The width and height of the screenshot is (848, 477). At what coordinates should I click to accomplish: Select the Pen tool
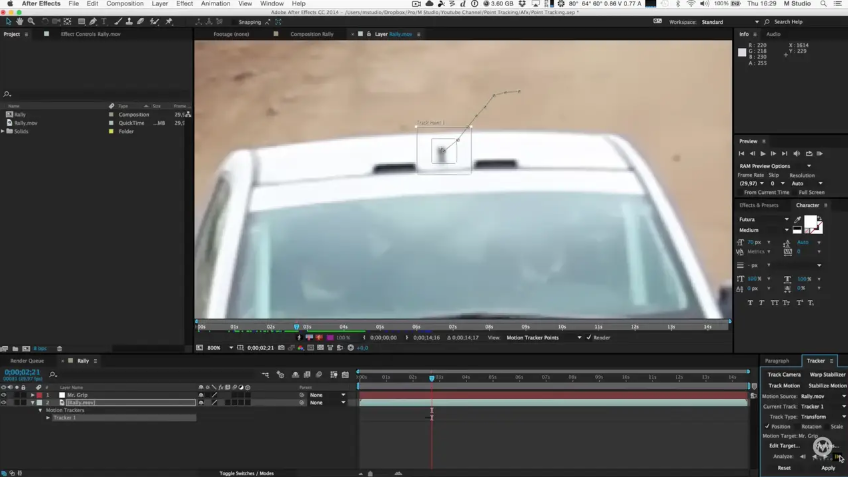93,22
